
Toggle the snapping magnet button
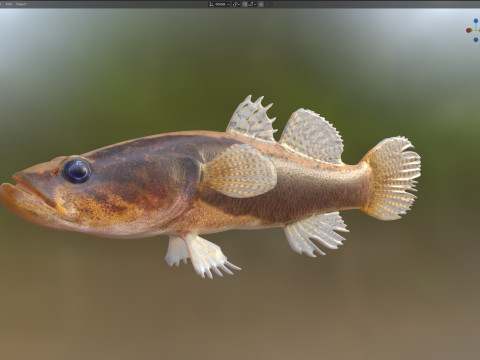point(245,4)
